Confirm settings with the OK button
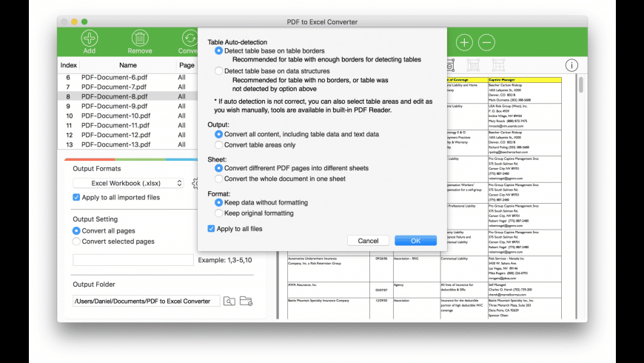Viewport: 644px width, 363px height. (x=416, y=241)
